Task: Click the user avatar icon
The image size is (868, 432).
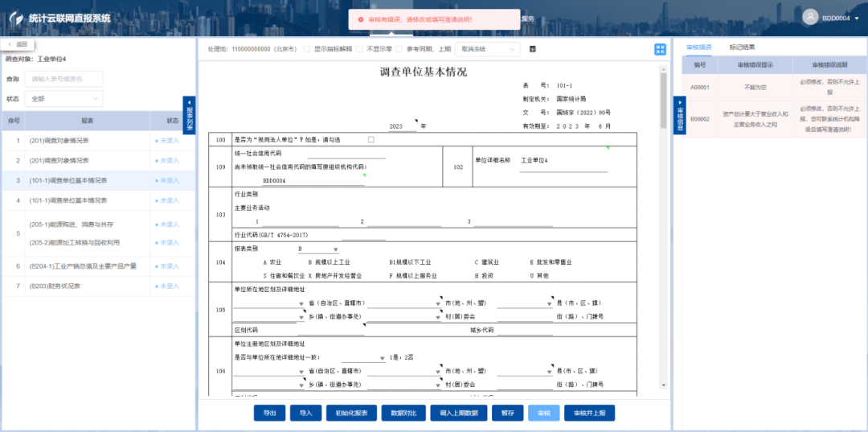Action: (x=809, y=18)
